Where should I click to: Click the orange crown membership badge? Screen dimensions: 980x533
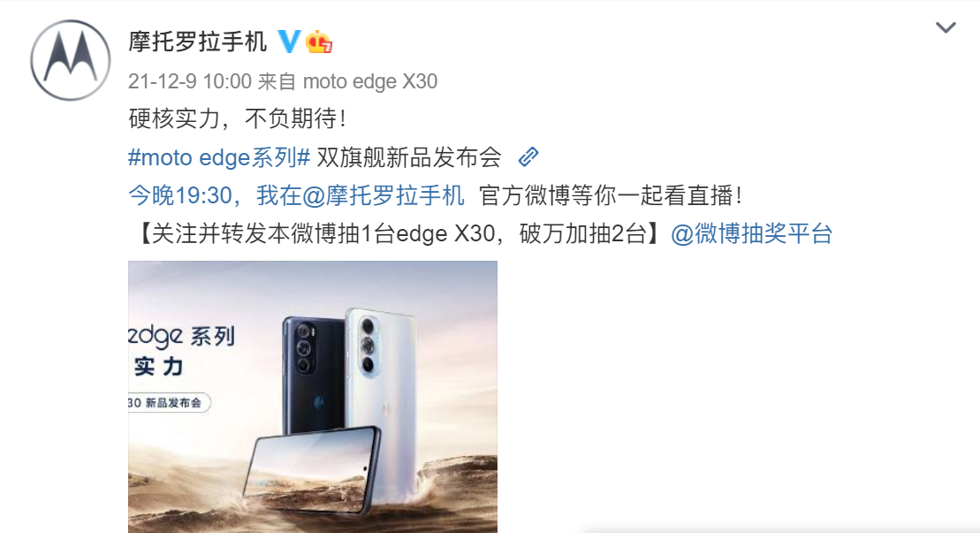(319, 42)
